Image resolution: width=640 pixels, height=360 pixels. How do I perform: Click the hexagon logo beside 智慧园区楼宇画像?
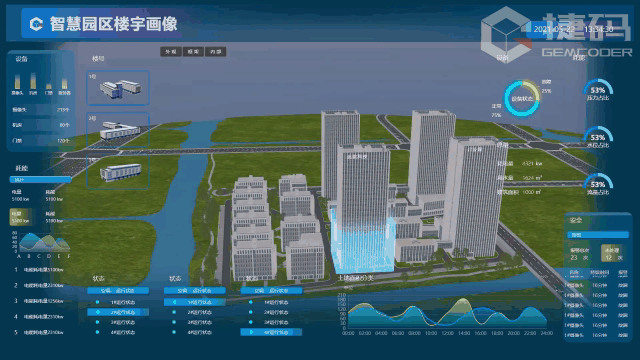click(x=36, y=24)
